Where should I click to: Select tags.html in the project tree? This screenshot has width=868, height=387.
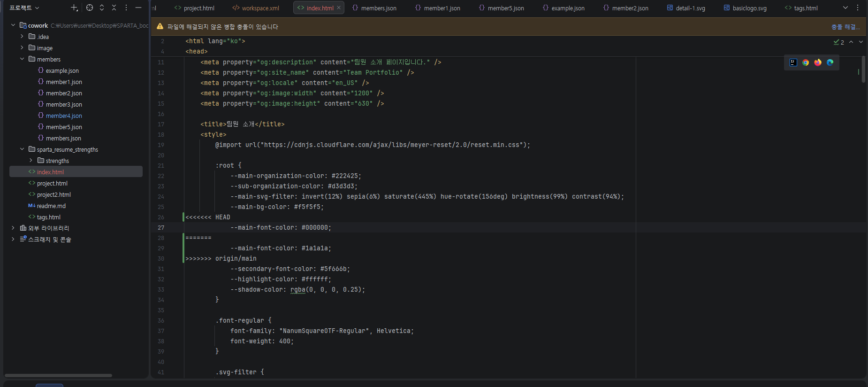(49, 217)
